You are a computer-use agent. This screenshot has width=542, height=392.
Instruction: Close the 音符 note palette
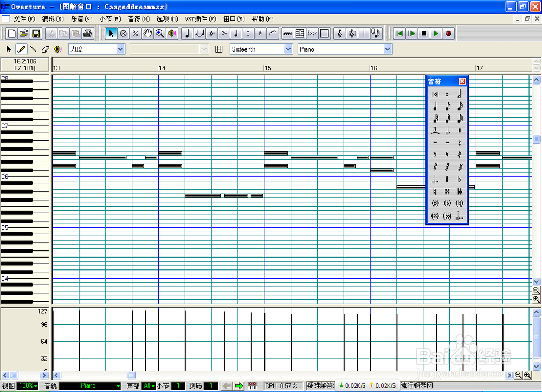pos(462,81)
